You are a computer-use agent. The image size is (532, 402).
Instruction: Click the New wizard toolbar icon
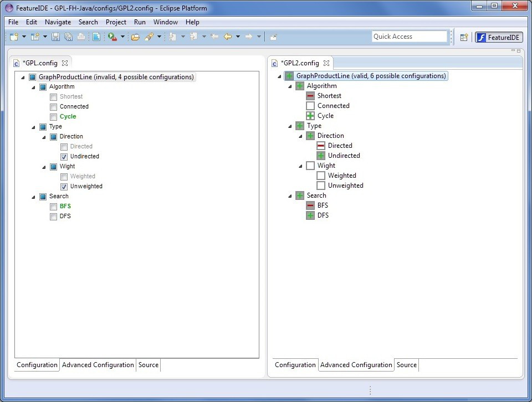[14, 37]
